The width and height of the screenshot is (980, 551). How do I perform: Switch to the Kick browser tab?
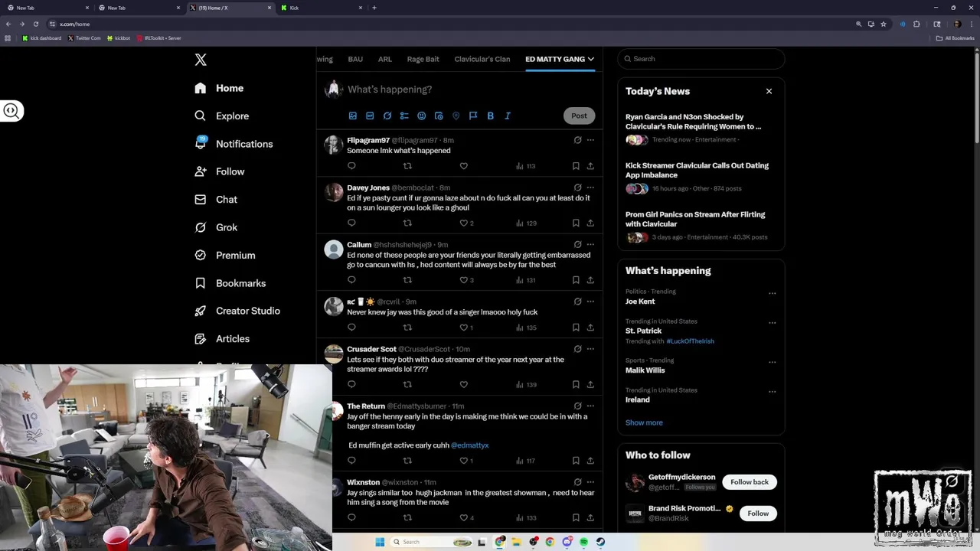pyautogui.click(x=320, y=8)
